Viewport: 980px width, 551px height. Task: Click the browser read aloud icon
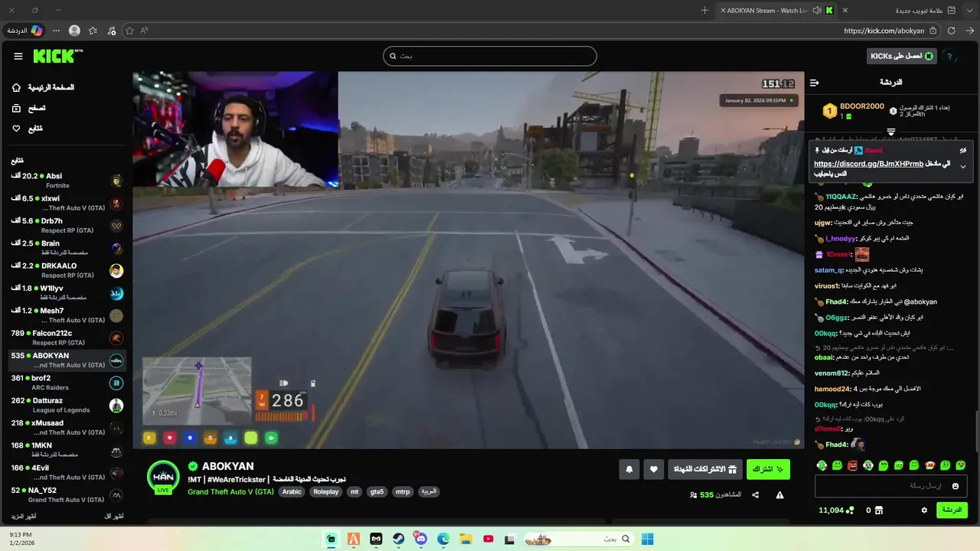click(x=144, y=31)
